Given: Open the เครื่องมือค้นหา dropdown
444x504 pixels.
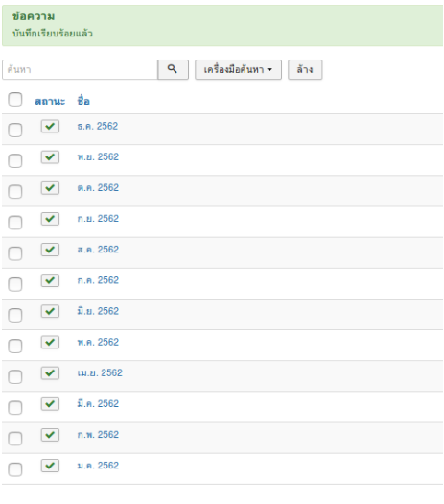Looking at the screenshot, I should pos(238,69).
